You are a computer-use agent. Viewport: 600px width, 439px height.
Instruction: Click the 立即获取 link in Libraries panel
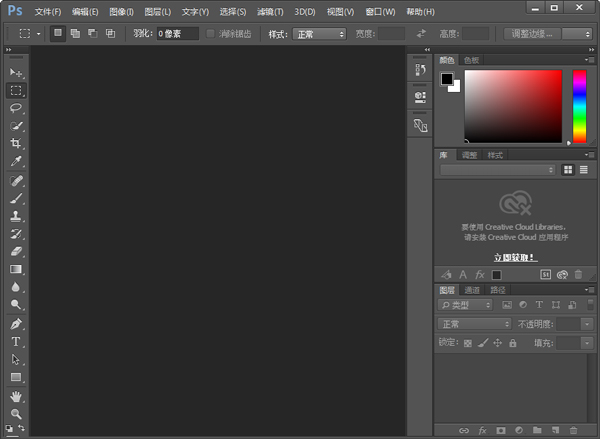click(x=514, y=257)
